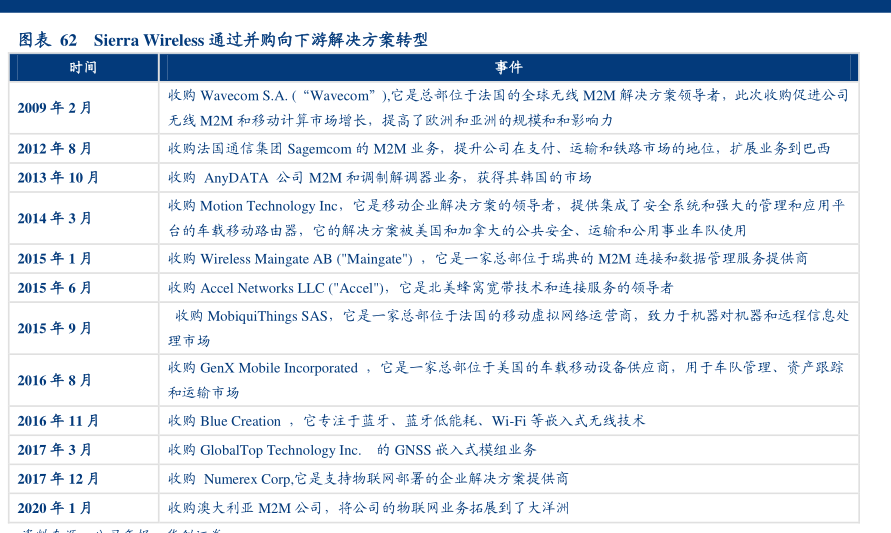Select the AnyDATA acquisition event text
This screenshot has height=533, width=891.
pos(379,177)
